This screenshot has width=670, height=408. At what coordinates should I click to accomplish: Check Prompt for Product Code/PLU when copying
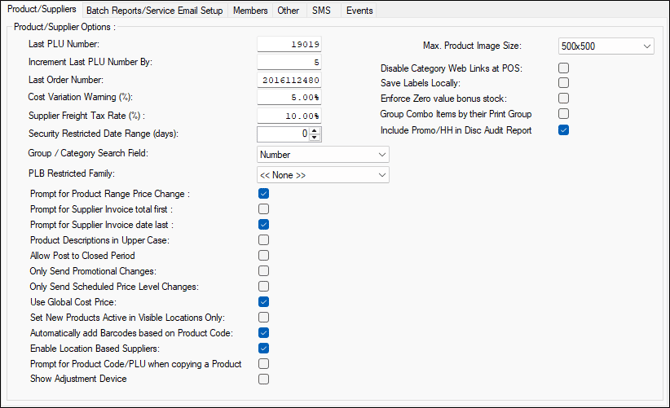coord(264,364)
